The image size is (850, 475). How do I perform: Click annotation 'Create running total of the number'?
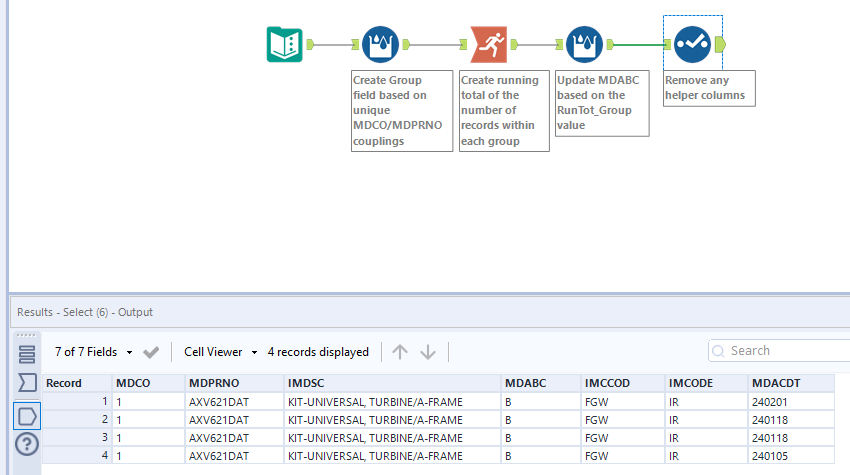click(x=504, y=111)
